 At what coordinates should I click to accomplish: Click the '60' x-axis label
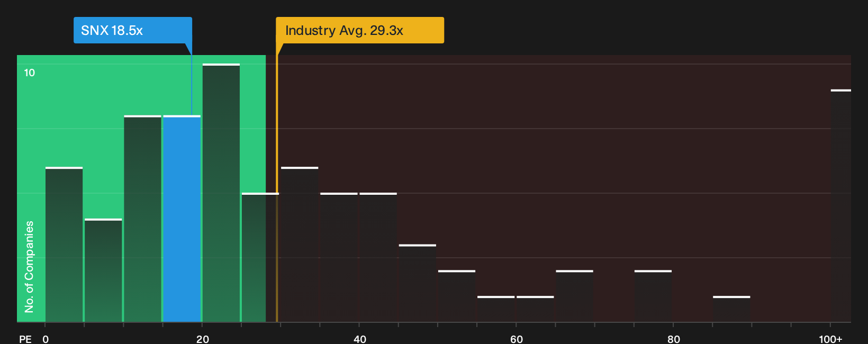(x=517, y=339)
